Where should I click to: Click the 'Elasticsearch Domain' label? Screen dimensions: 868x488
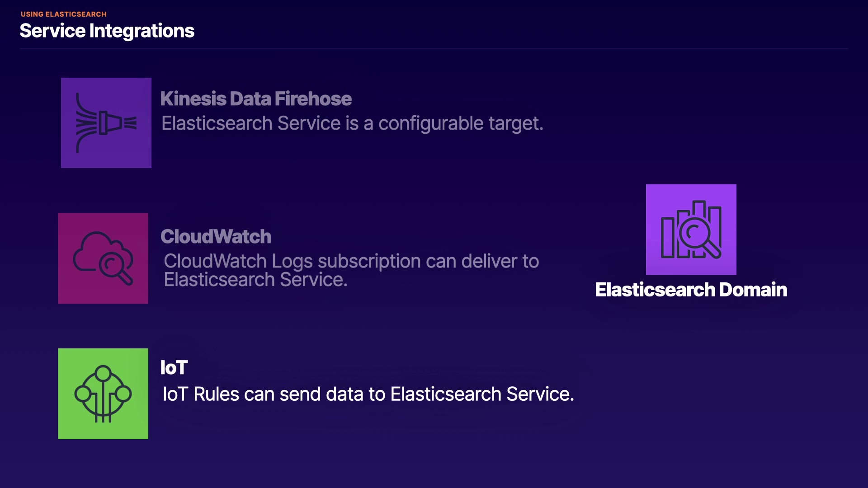tap(691, 290)
